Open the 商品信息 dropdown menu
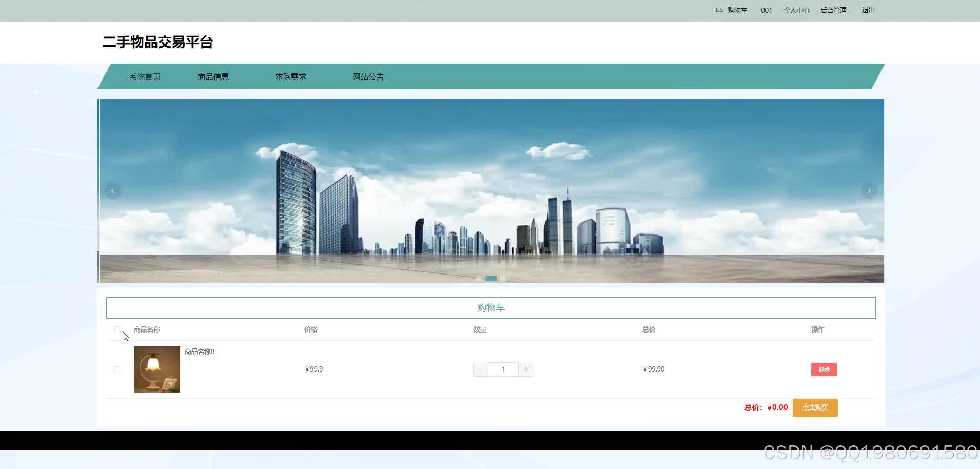Image resolution: width=980 pixels, height=469 pixels. click(x=213, y=76)
